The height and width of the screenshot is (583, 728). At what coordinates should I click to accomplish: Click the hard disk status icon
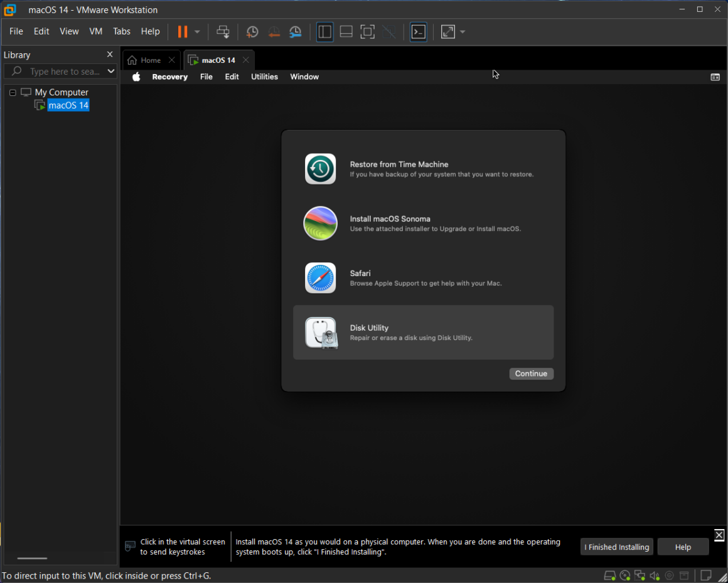tap(609, 576)
